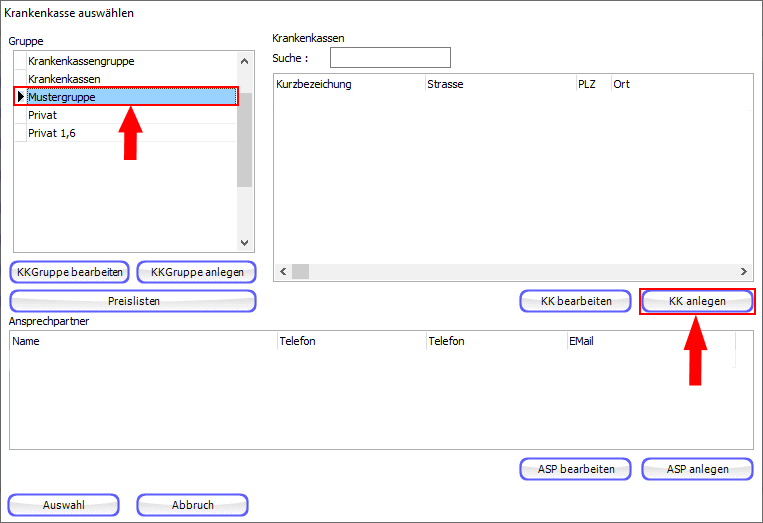Click the Gruppe list scroll-down arrow
The width and height of the screenshot is (763, 523).
(x=244, y=242)
